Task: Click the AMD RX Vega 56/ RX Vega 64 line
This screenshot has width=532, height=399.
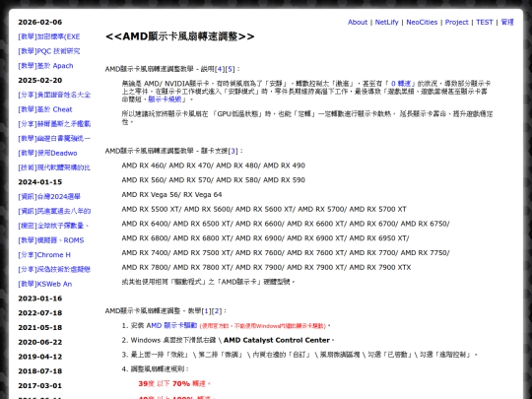Action: pos(171,195)
